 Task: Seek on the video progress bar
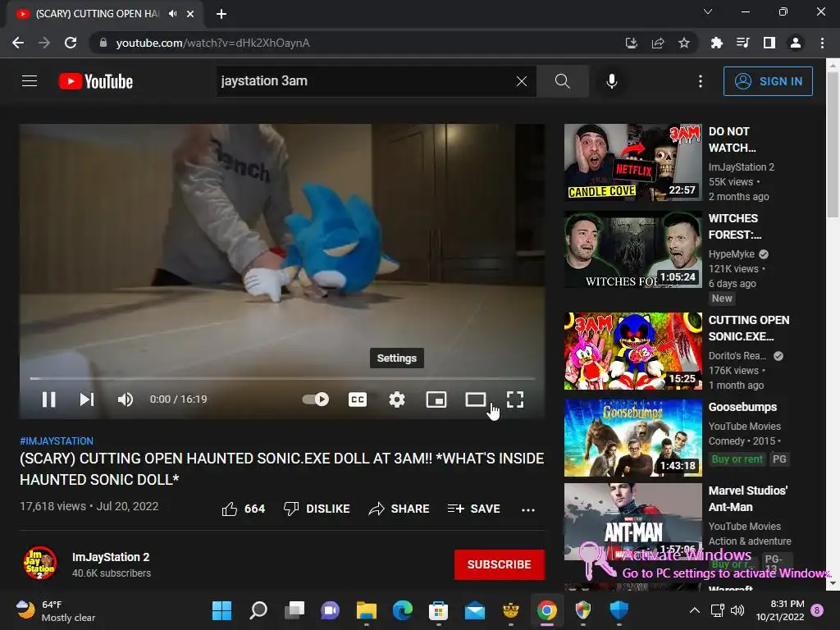[x=282, y=378]
